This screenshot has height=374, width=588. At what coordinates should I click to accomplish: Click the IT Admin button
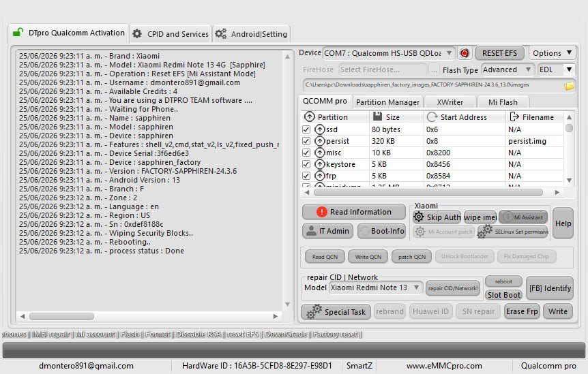tap(328, 231)
